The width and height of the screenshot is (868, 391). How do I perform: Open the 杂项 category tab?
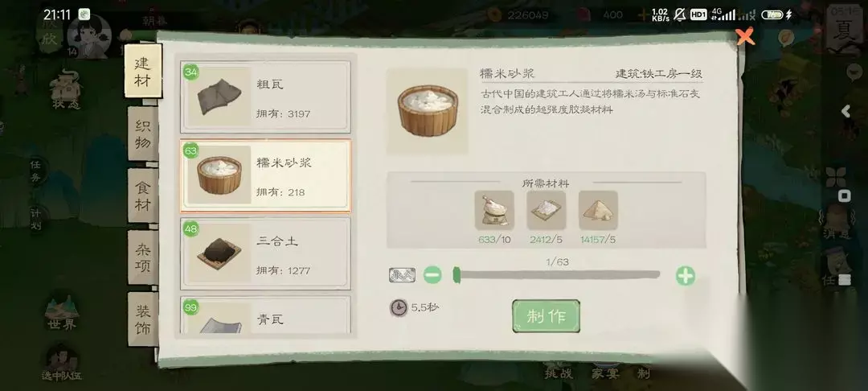coord(143,257)
